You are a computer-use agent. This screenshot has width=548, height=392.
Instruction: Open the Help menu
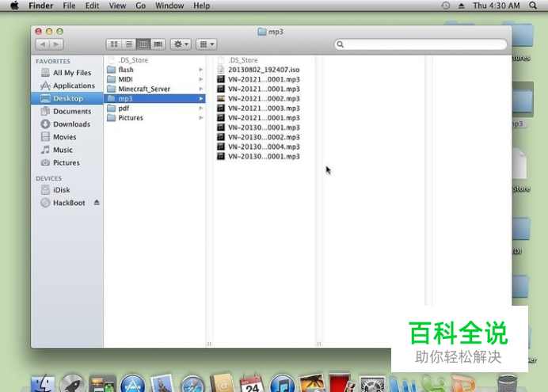202,6
